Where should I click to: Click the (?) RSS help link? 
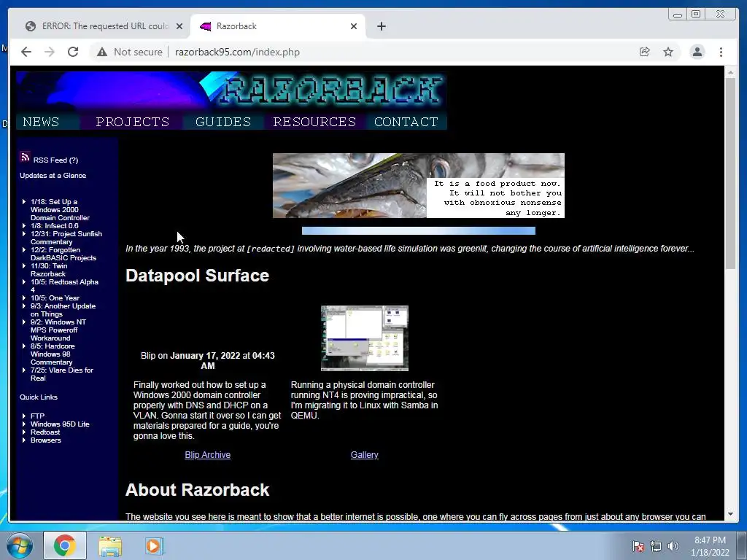point(74,160)
